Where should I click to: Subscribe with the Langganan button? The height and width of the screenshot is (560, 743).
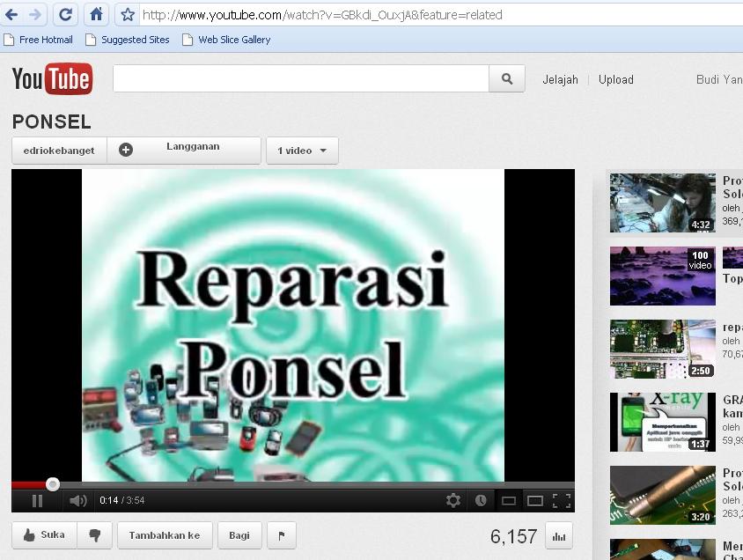184,151
